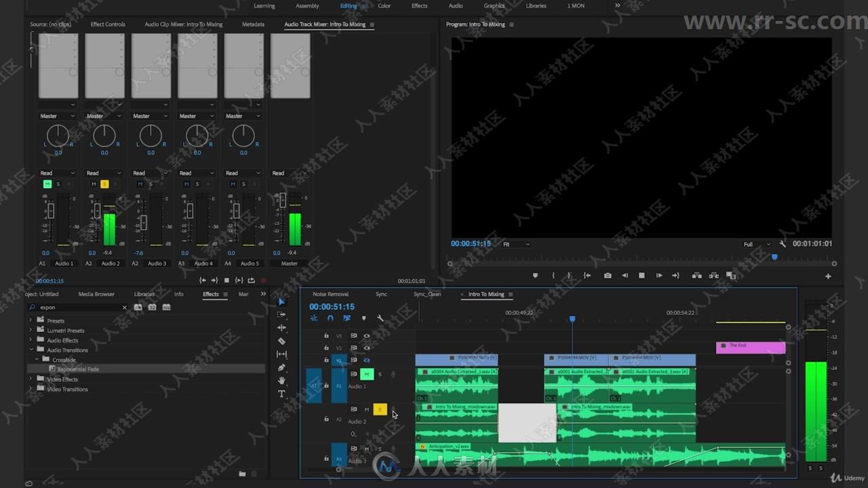The width and height of the screenshot is (868, 488).
Task: Open the Media Browser tab
Action: 96,294
